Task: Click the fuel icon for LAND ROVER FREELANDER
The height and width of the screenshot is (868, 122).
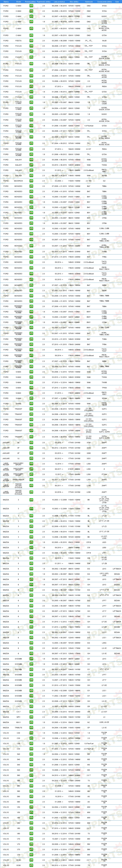Action: (x=31, y=480)
